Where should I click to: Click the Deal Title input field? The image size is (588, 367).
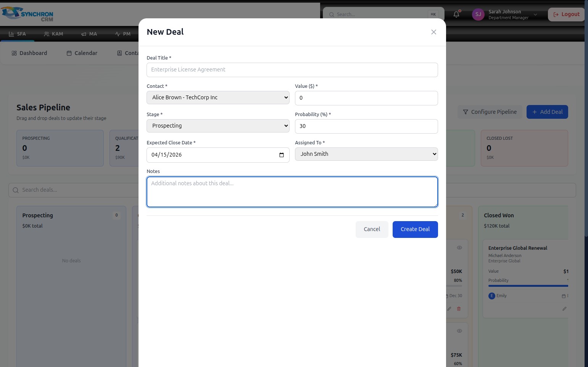coord(292,70)
